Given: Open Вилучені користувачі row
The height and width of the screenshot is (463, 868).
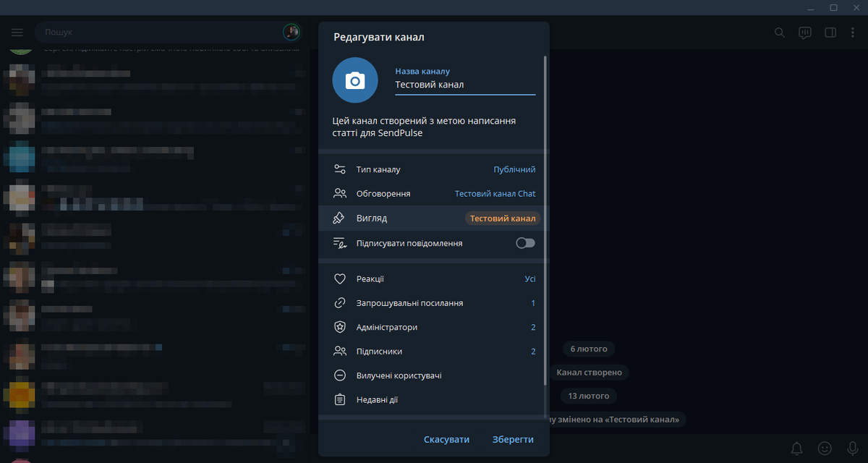Looking at the screenshot, I should (434, 375).
